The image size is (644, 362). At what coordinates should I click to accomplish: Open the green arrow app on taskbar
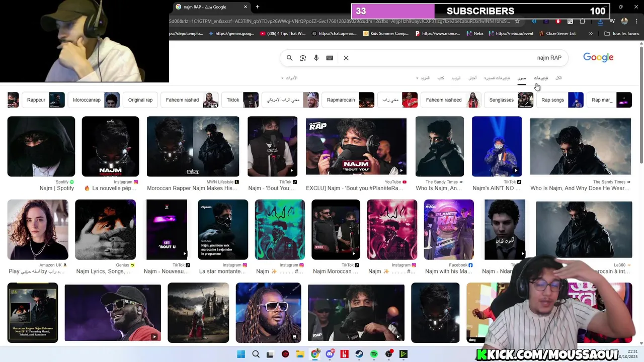tap(404, 354)
